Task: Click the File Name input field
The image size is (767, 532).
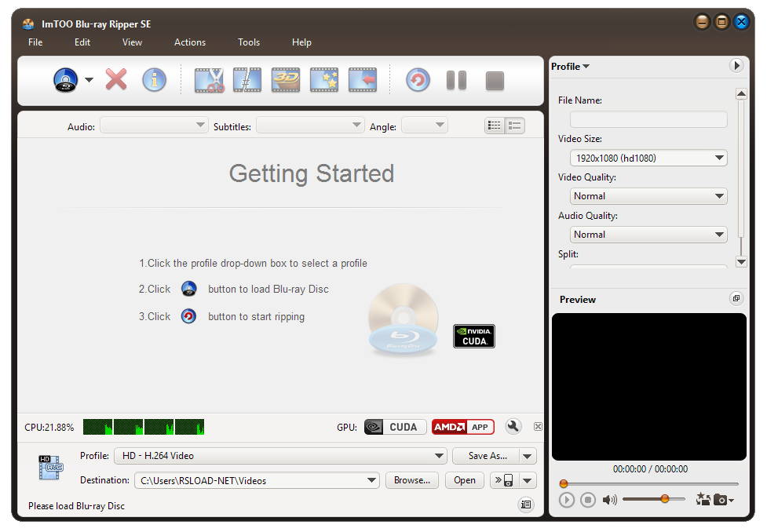Action: [x=648, y=118]
